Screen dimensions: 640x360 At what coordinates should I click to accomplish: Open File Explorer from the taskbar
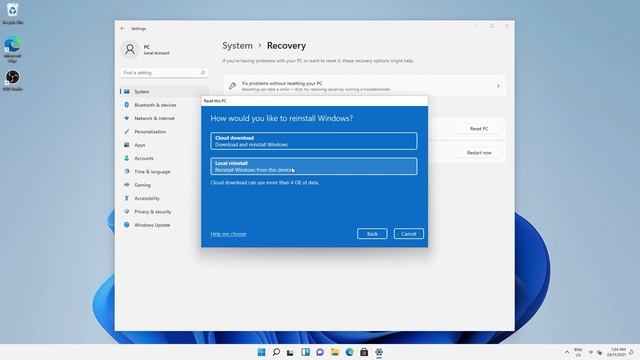coord(335,352)
